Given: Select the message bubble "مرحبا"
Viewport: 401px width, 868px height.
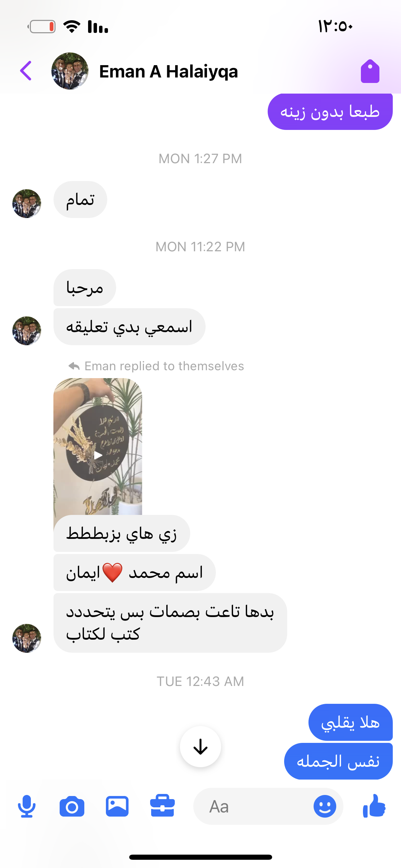Looking at the screenshot, I should (x=85, y=288).
